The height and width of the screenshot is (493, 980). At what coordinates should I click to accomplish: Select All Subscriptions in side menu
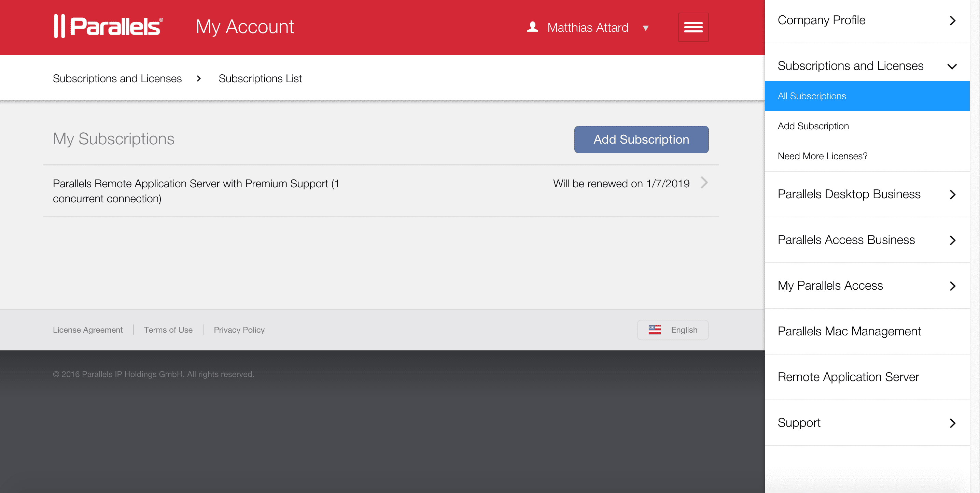[867, 96]
